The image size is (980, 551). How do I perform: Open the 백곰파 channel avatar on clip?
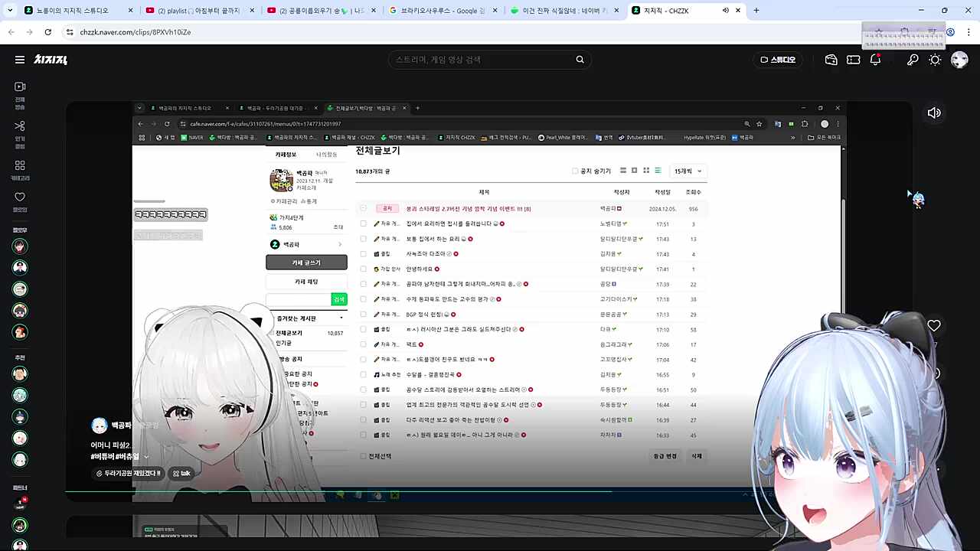click(100, 425)
